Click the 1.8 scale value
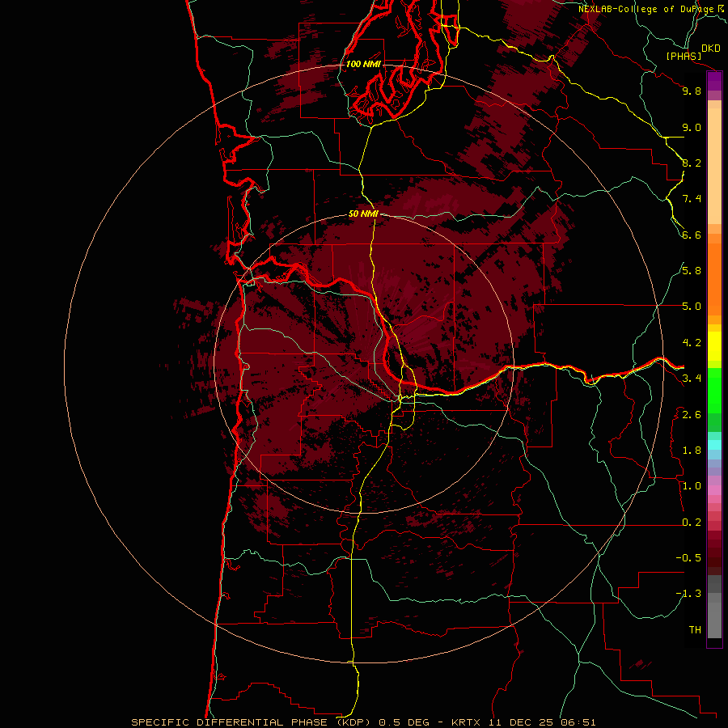This screenshot has height=728, width=728. point(692,451)
